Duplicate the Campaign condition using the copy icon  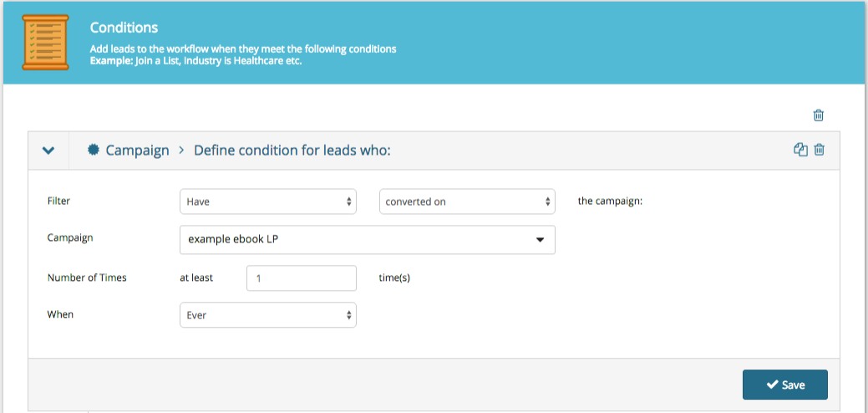click(x=800, y=150)
